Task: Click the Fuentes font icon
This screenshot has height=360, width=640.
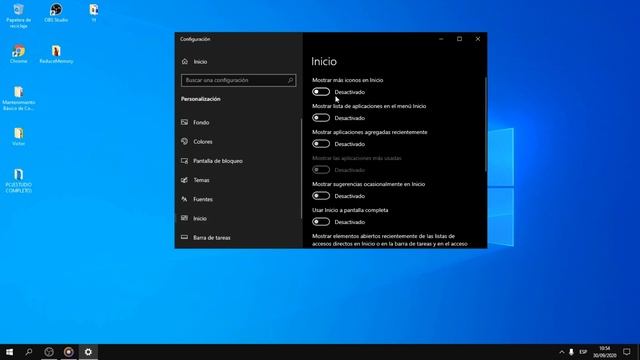Action: point(184,199)
